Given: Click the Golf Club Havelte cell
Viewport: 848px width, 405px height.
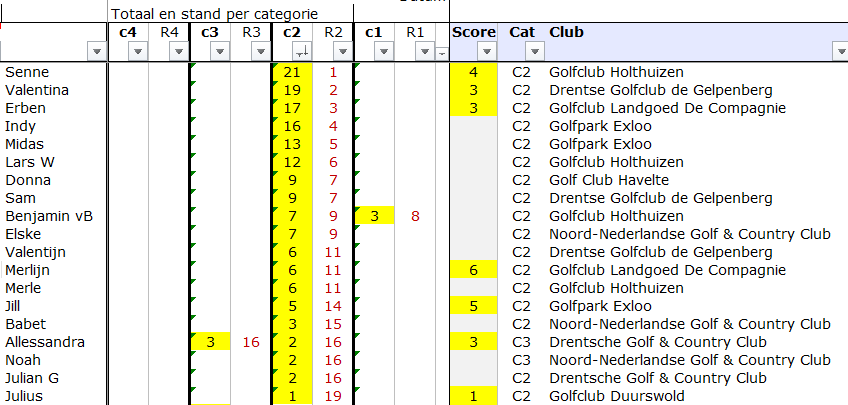Looking at the screenshot, I should coord(608,180).
